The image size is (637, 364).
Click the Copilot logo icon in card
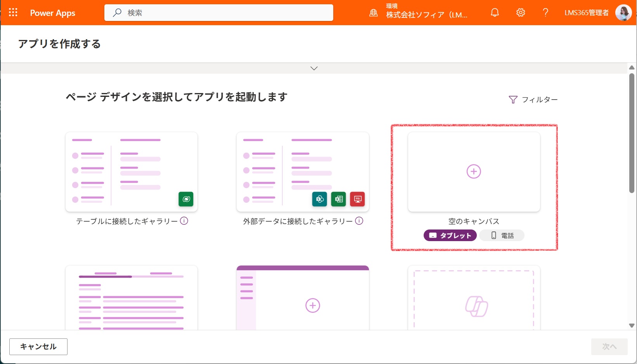(476, 306)
